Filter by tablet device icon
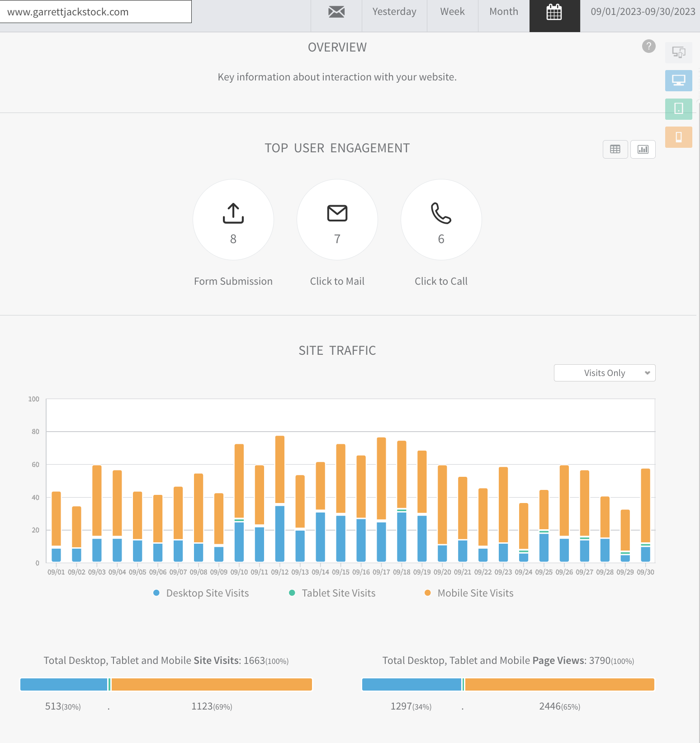The height and width of the screenshot is (743, 700). 679,109
